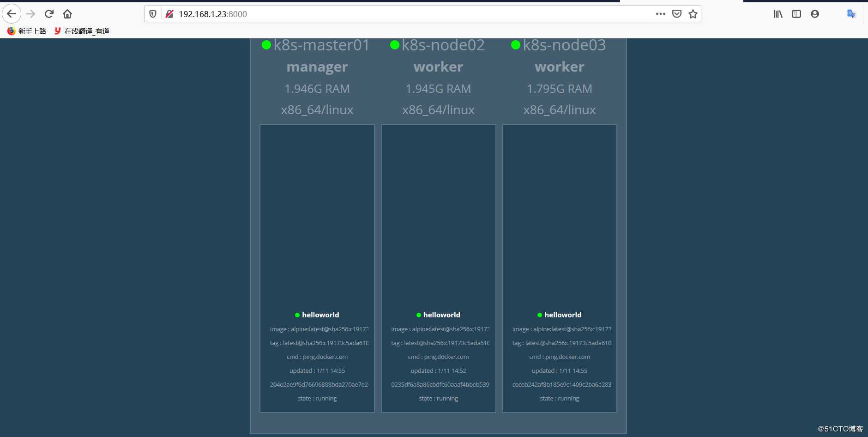
Task: Click tag line in k8s-node02 helloworld card
Action: (x=440, y=343)
